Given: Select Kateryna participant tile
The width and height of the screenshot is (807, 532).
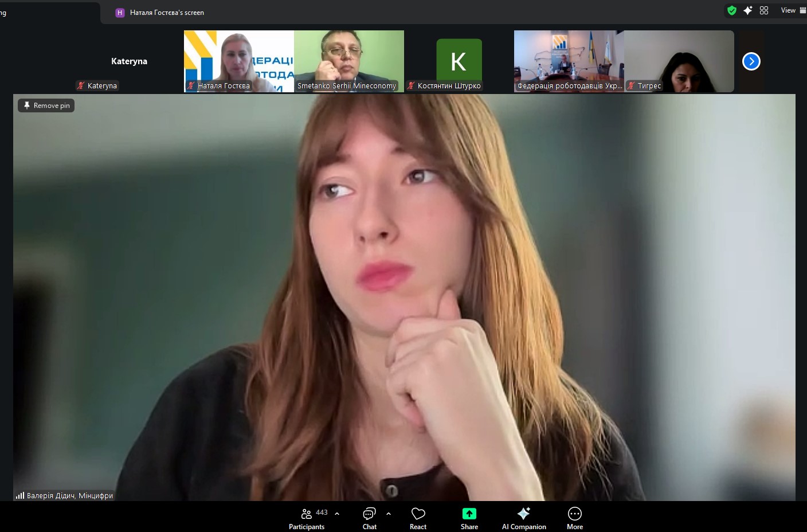Looking at the screenshot, I should [x=129, y=61].
